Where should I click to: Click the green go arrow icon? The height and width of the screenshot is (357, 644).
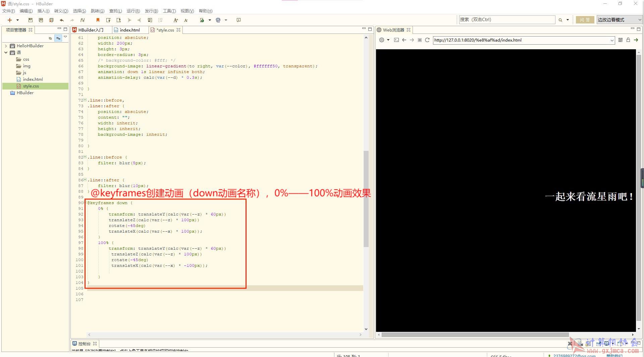[636, 40]
